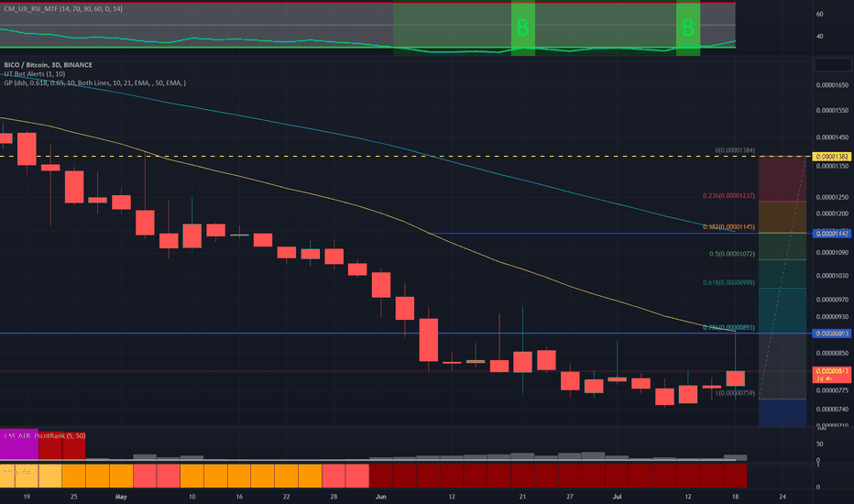Screen dimensions: 854x504
Task: Select the BICO / Bitcoin, 3D, BINANCE title
Action: [x=48, y=65]
